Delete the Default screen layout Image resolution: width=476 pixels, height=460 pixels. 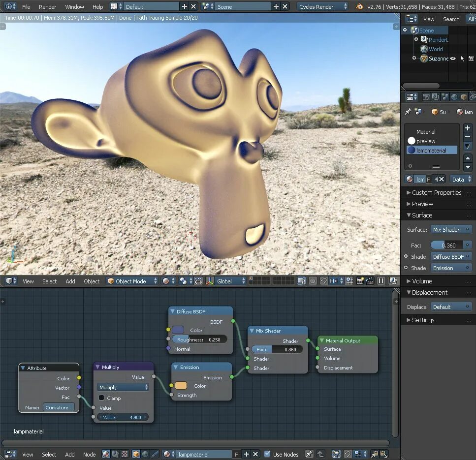tap(193, 6)
